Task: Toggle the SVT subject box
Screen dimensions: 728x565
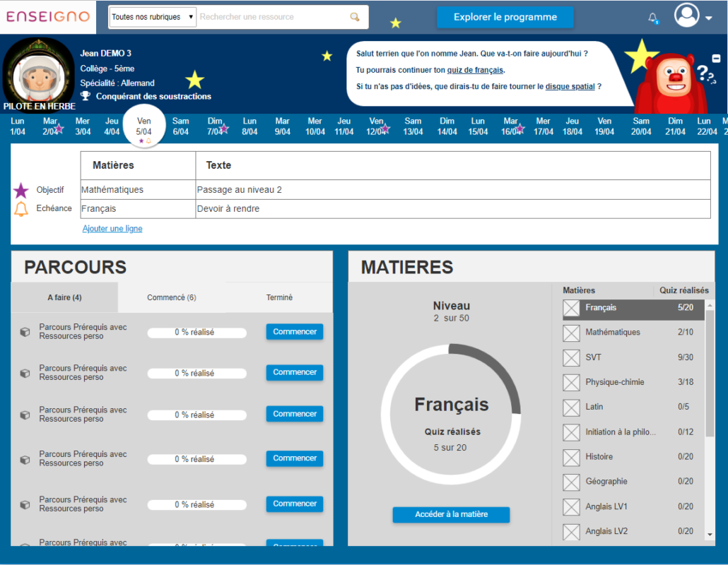Action: (570, 358)
